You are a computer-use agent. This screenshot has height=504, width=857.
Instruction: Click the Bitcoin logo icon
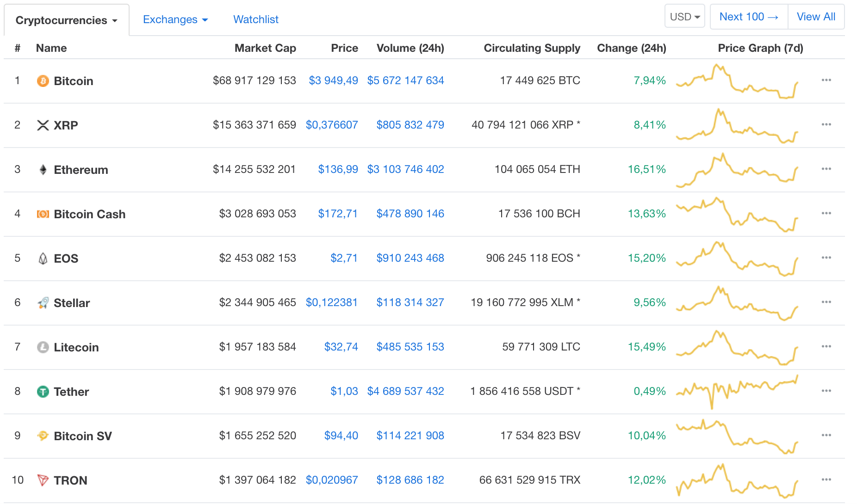coord(43,81)
